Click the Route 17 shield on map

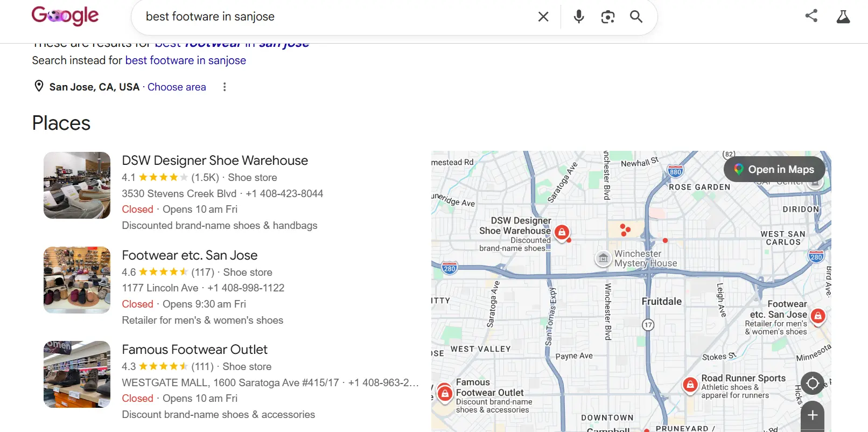pos(648,325)
